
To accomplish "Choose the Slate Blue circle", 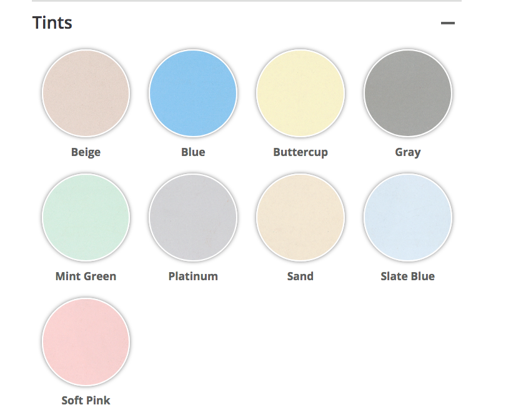I will (x=408, y=217).
